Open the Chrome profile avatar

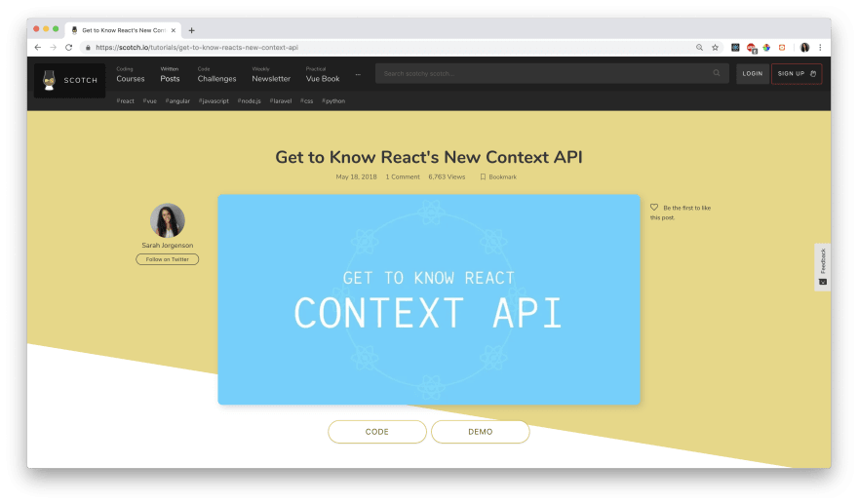[x=804, y=48]
